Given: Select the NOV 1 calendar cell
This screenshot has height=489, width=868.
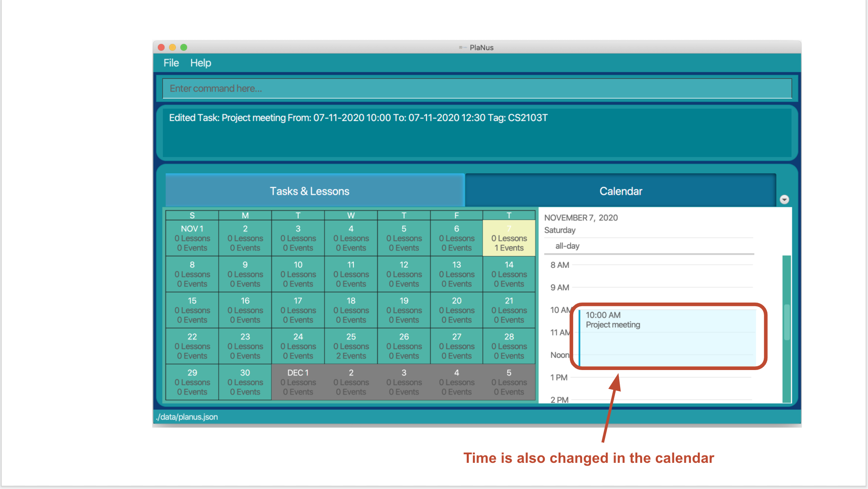Looking at the screenshot, I should [x=192, y=238].
